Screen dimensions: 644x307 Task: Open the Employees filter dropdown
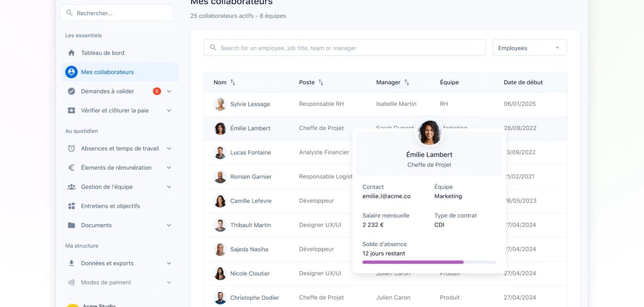point(529,48)
